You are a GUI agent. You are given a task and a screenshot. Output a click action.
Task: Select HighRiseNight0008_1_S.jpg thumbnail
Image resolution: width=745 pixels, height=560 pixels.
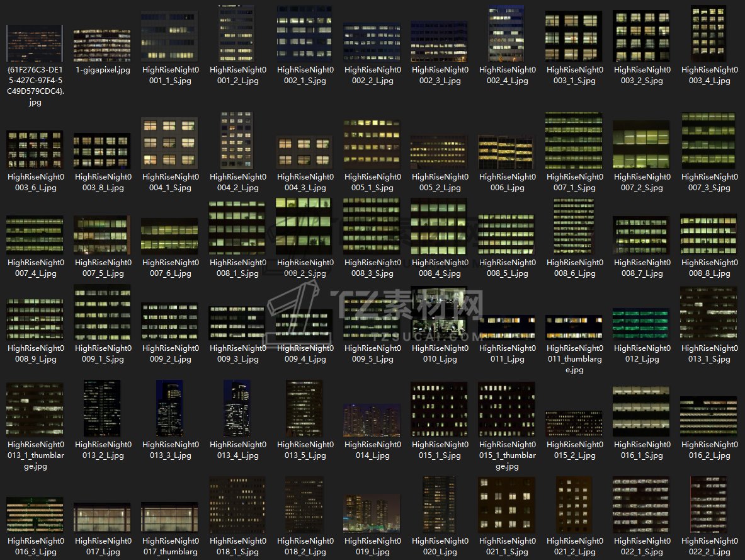pyautogui.click(x=237, y=227)
